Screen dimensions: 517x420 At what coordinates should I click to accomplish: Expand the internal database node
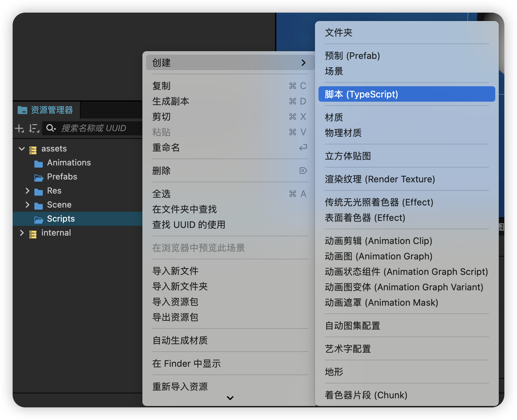pos(22,233)
